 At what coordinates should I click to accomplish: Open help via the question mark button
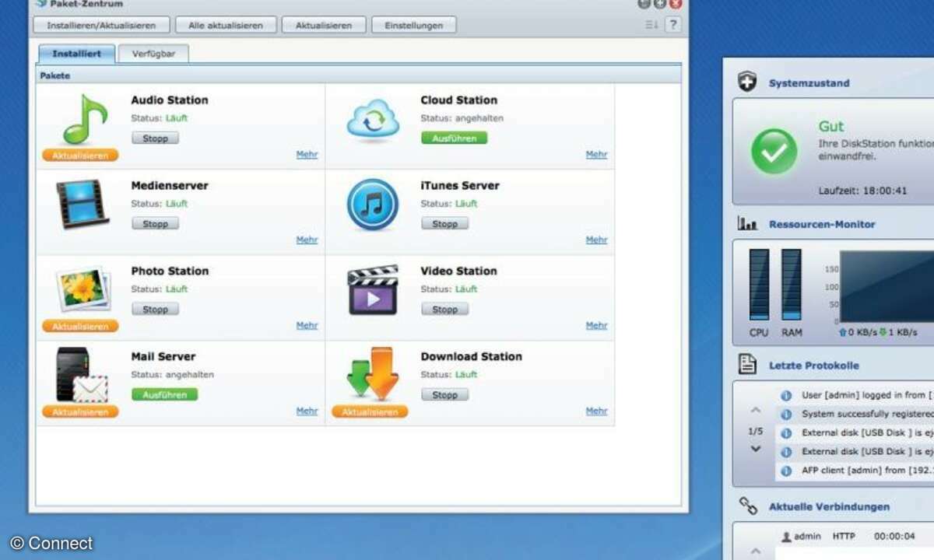coord(672,25)
